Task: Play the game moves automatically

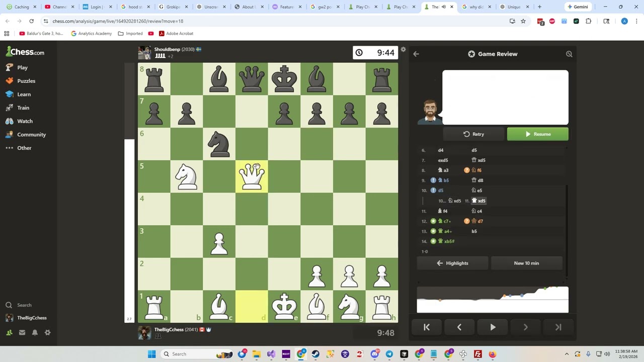Action: [493, 327]
